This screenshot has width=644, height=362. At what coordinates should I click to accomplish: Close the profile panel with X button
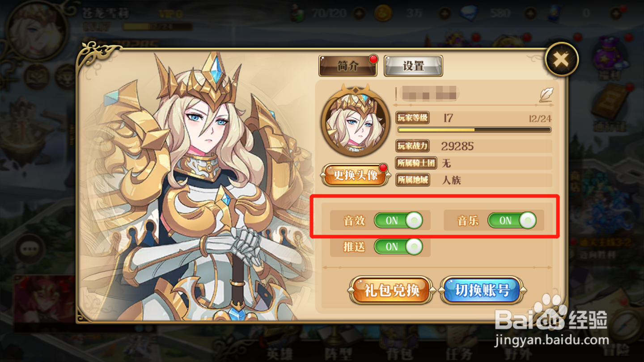coord(561,59)
